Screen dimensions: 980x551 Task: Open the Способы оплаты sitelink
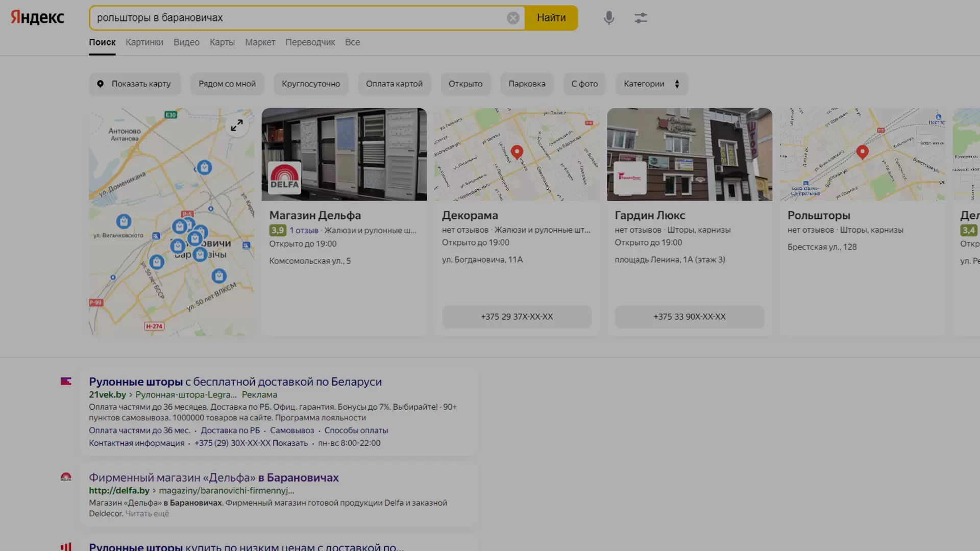coord(356,431)
